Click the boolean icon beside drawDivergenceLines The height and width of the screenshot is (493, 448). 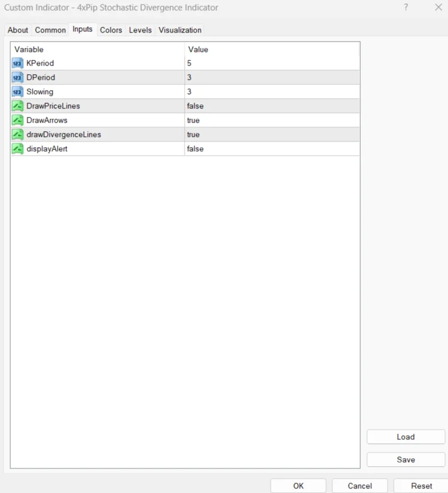[x=18, y=135]
